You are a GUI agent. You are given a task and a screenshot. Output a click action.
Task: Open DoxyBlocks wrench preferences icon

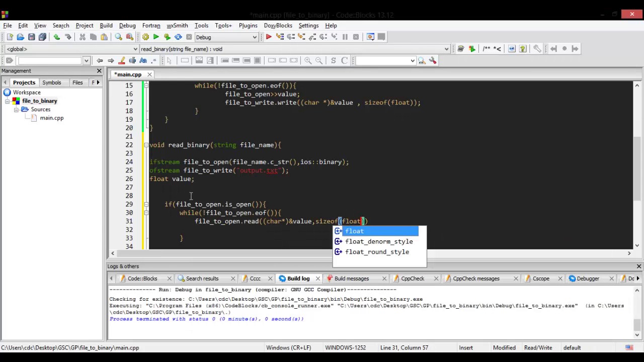[x=537, y=49]
